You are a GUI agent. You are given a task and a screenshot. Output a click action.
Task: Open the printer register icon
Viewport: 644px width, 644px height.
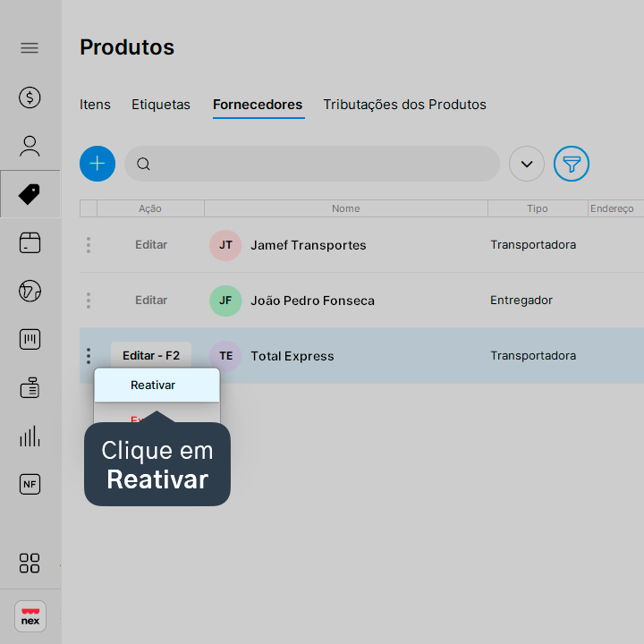tap(30, 387)
